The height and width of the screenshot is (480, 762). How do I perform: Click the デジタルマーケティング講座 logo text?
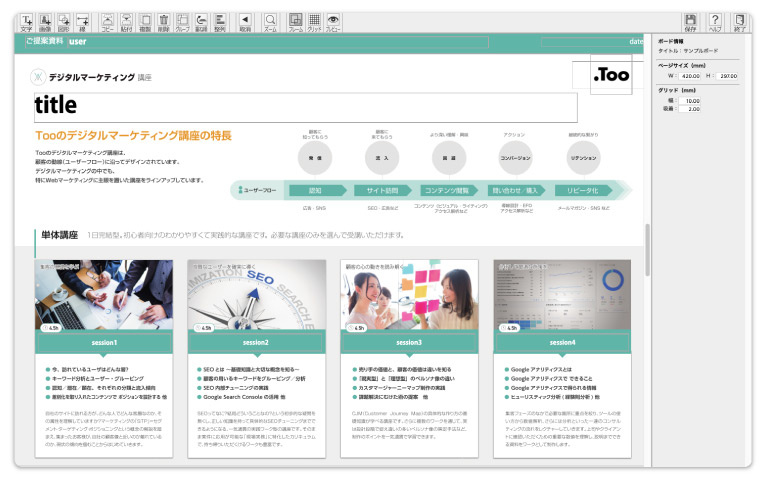100,77
